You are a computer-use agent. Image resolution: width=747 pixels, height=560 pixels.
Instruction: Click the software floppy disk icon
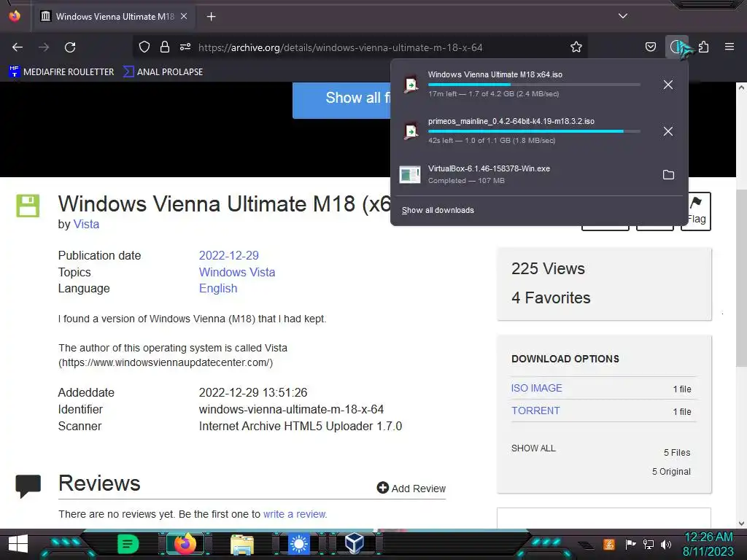[28, 206]
